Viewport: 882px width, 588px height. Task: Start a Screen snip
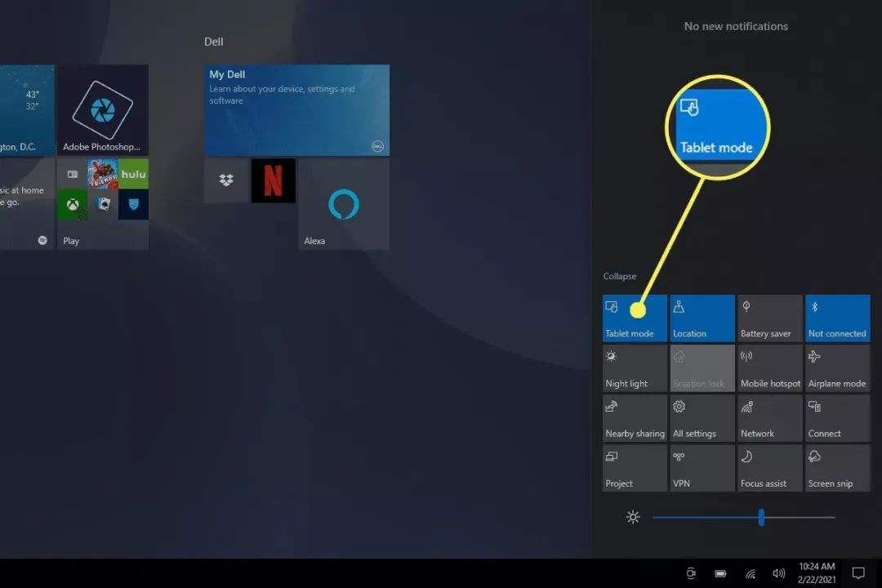coord(837,468)
